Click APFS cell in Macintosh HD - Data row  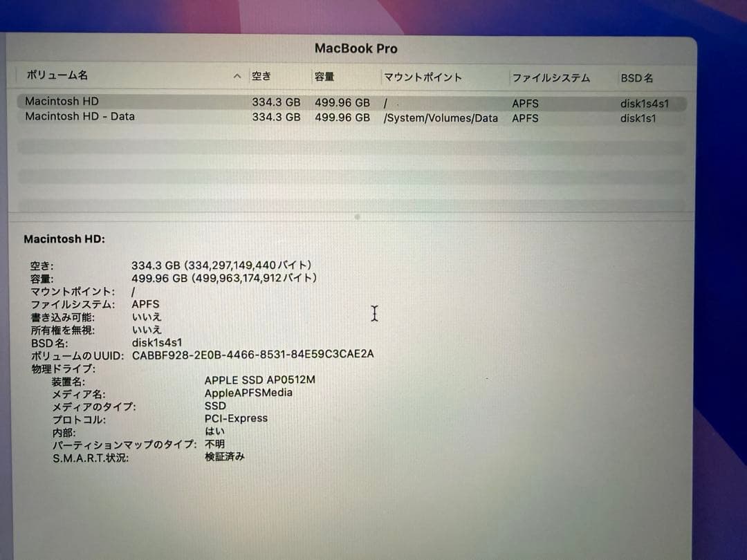coord(525,118)
